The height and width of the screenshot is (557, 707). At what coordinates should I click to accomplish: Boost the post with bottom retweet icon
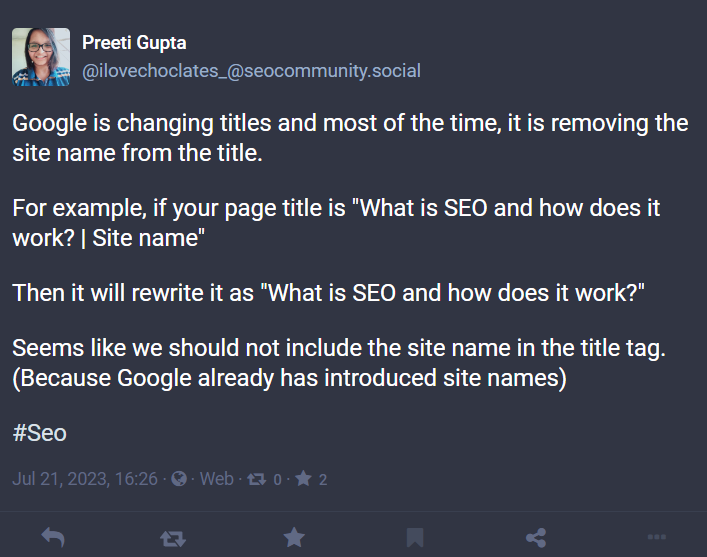coord(173,538)
